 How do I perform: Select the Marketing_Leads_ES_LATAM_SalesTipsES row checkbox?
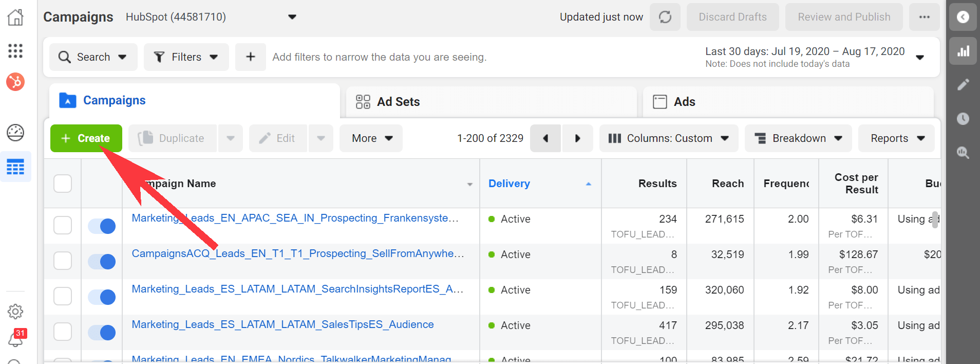pyautogui.click(x=63, y=332)
